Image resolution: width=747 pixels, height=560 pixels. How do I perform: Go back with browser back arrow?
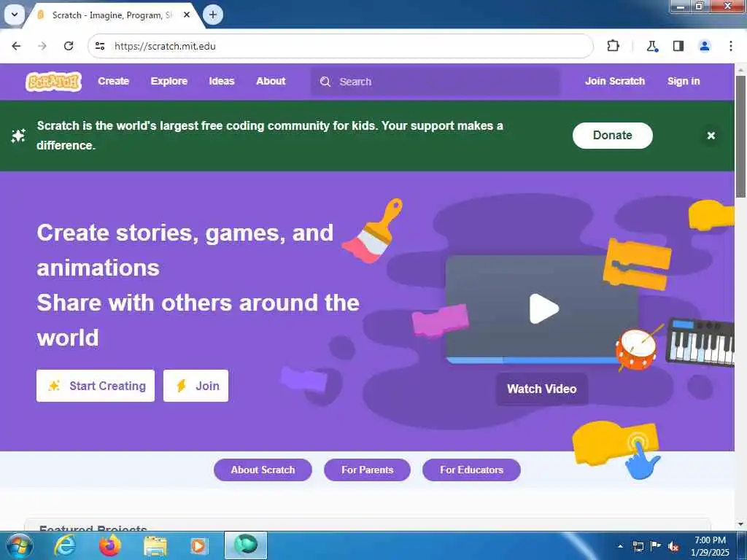pos(16,46)
